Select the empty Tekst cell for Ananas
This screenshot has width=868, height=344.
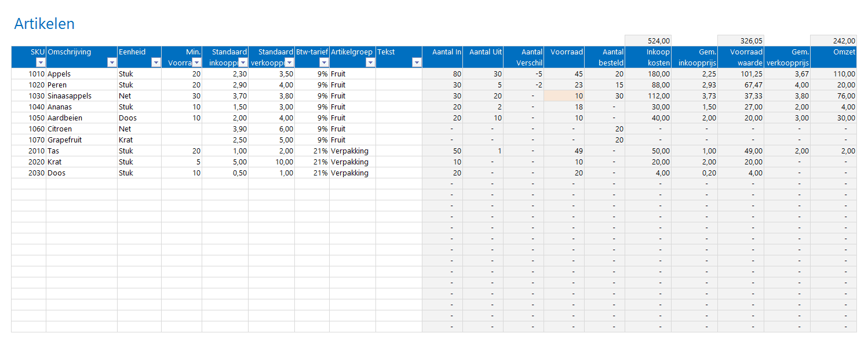pos(400,107)
